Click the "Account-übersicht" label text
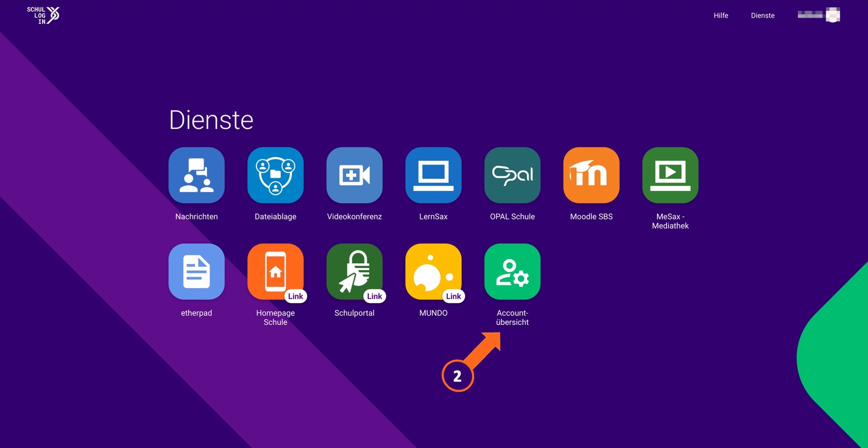Image resolution: width=868 pixels, height=448 pixels. pyautogui.click(x=512, y=317)
